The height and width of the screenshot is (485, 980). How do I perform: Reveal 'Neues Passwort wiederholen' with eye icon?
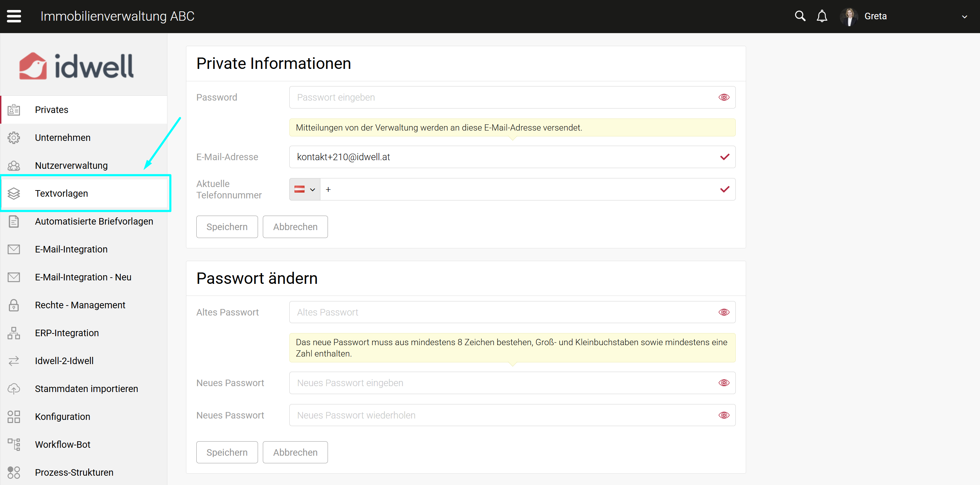(724, 415)
